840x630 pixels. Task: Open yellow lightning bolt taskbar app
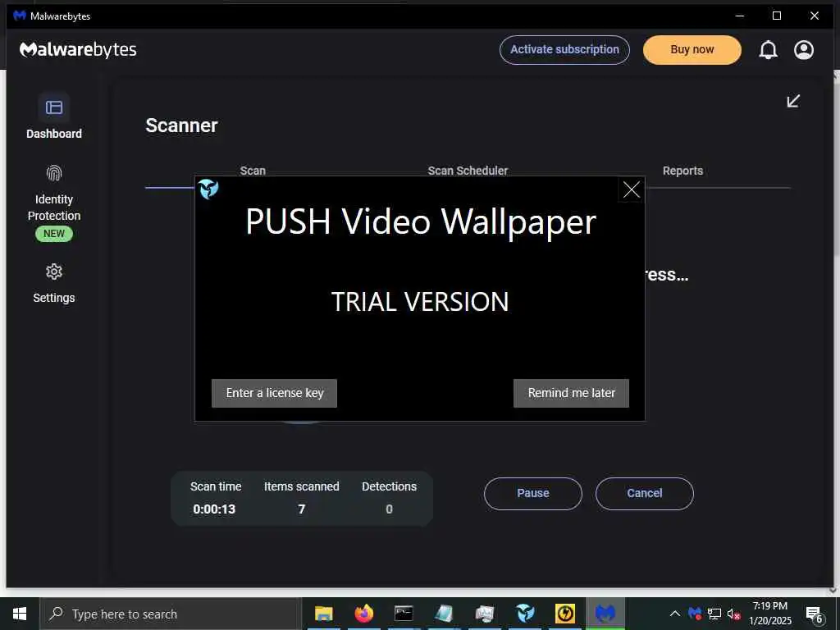tap(565, 614)
